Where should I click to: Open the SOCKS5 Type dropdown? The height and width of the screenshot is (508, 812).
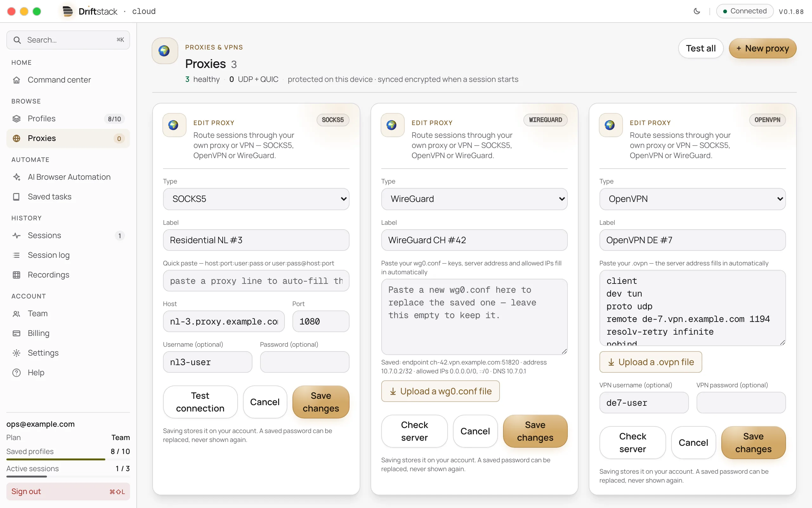pyautogui.click(x=256, y=199)
